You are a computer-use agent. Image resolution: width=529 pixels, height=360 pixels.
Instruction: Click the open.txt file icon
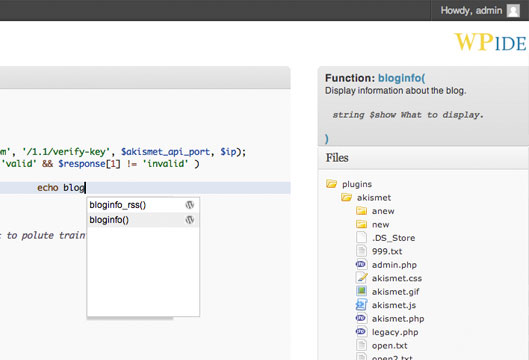click(x=361, y=345)
